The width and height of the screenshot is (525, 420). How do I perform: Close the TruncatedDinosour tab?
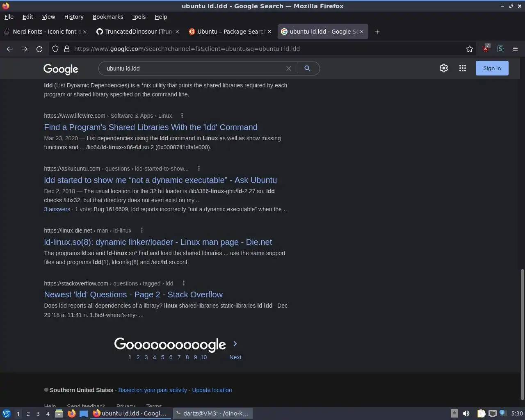tap(177, 32)
